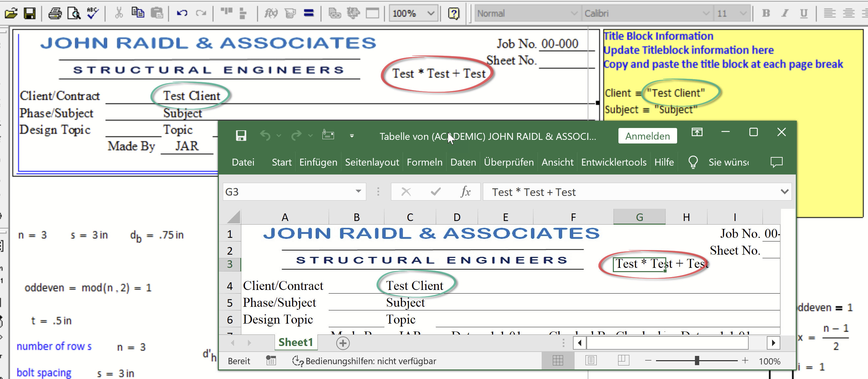Click the add new sheet plus button
868x379 pixels.
click(x=343, y=343)
